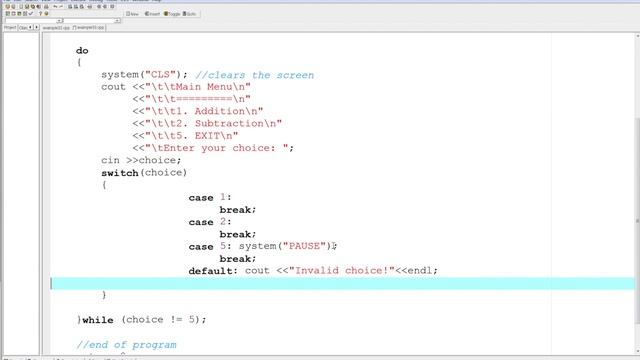The height and width of the screenshot is (360, 640).
Task: Switch to the modified [*] example .cpp tab
Action: [89, 28]
